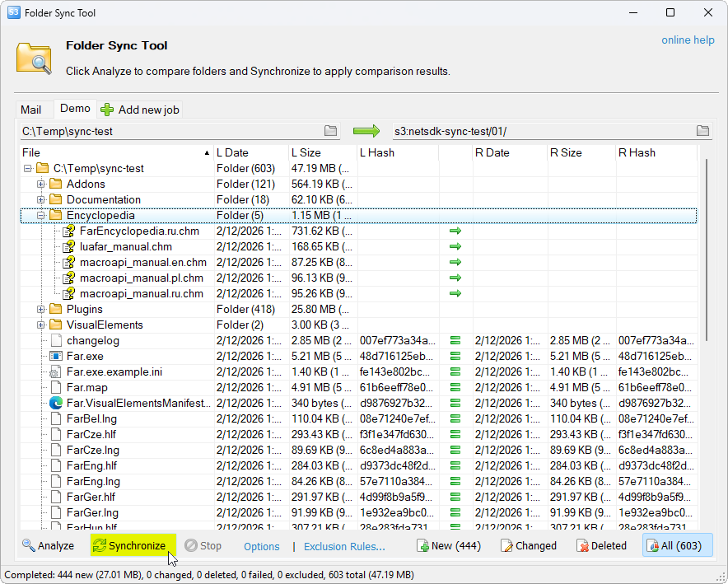This screenshot has width=728, height=584.
Task: Click the Edge icon of Far.VisualElementsManifest
Action: (x=56, y=403)
